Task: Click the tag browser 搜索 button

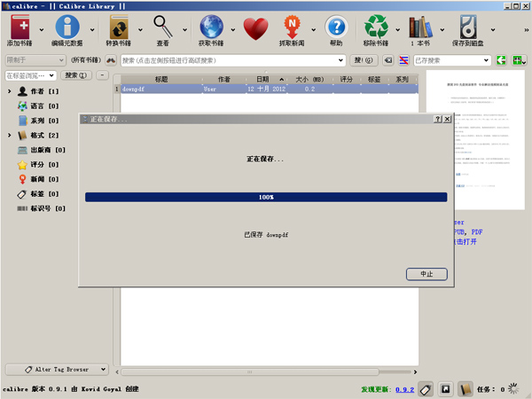Action: 76,75
